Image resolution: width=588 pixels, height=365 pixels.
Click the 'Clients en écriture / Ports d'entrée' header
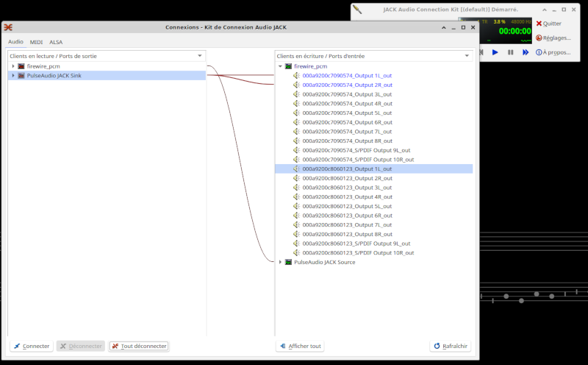point(374,56)
